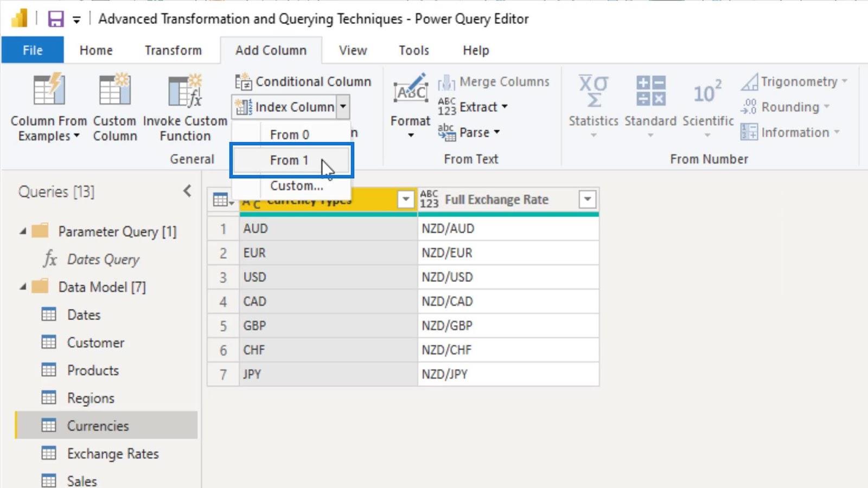Click the Statistics icon
This screenshot has height=488, width=868.
point(593,91)
